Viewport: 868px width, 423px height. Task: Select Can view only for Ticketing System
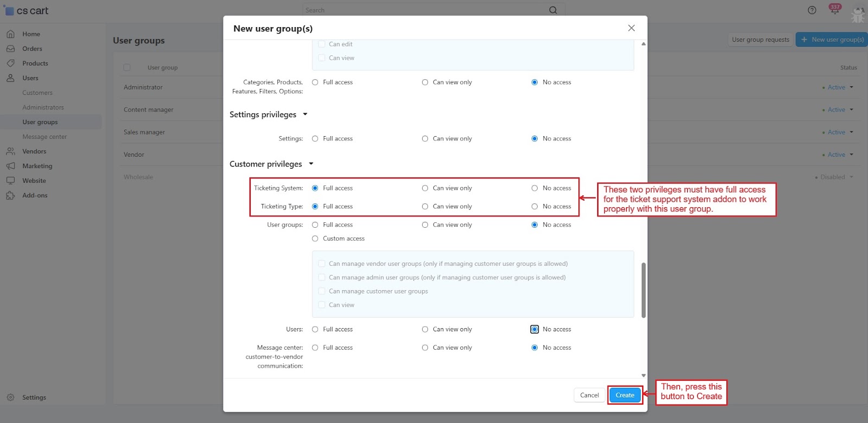425,188
